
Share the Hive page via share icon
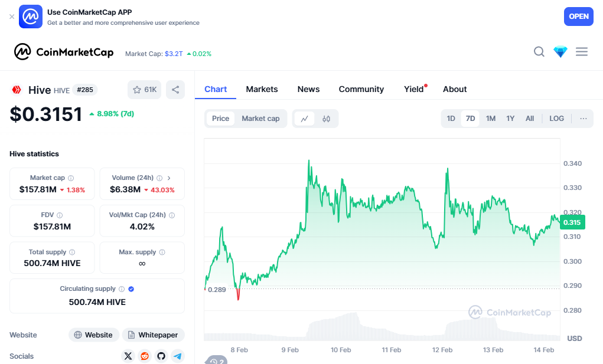pos(175,90)
